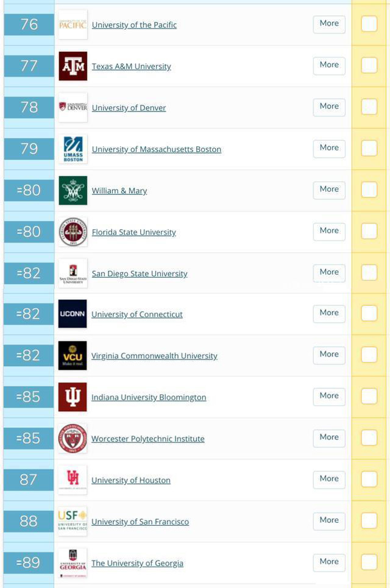Click the rank 76 number cell
The width and height of the screenshot is (390, 588).
pyautogui.click(x=29, y=24)
